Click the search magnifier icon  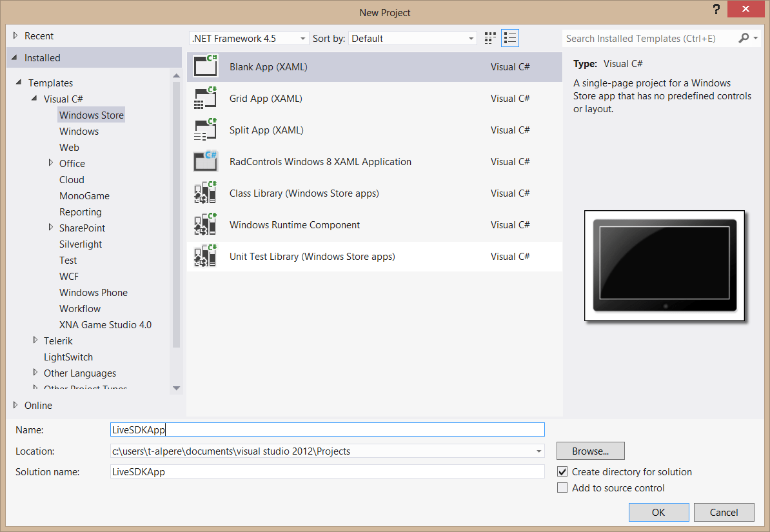(744, 39)
